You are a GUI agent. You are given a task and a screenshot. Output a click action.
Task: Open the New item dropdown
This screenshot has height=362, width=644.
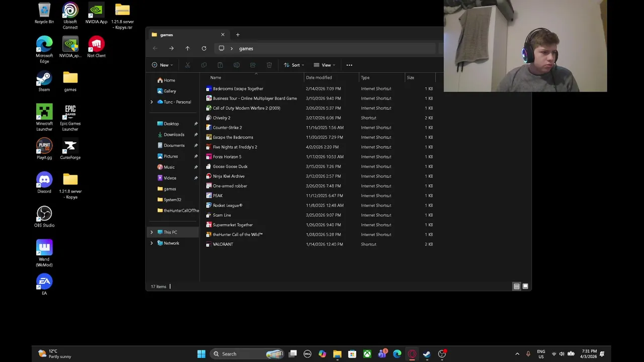[x=162, y=65]
